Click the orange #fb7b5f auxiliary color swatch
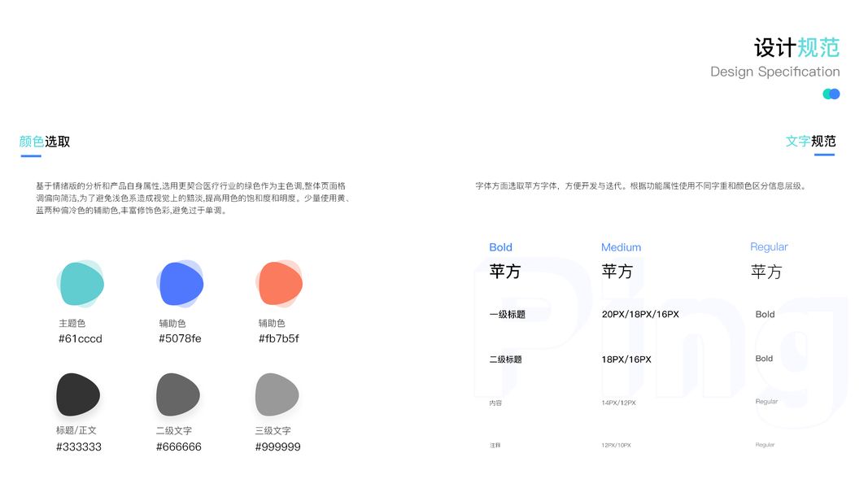The width and height of the screenshot is (868, 488). pyautogui.click(x=280, y=284)
